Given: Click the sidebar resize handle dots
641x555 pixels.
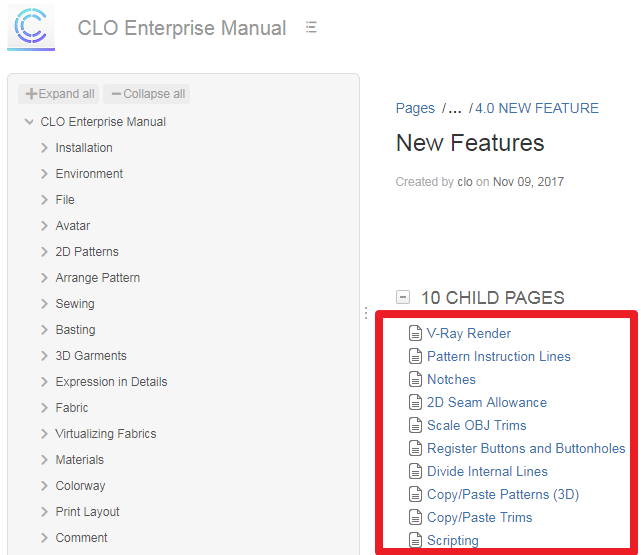Looking at the screenshot, I should (x=366, y=313).
